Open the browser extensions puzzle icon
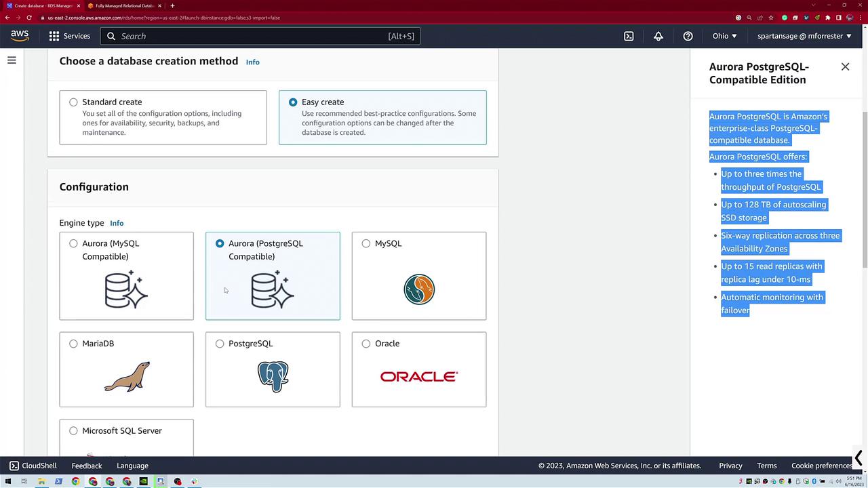The image size is (868, 488). click(828, 18)
